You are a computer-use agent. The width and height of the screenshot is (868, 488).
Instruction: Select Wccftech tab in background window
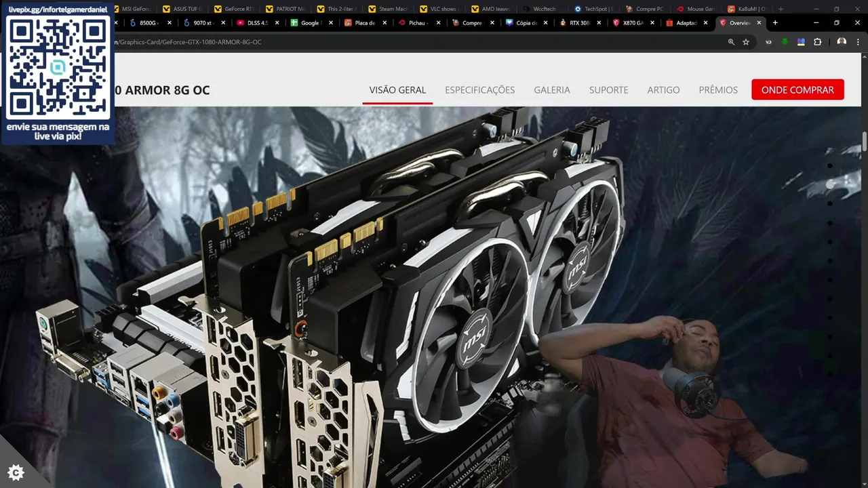[x=542, y=9]
